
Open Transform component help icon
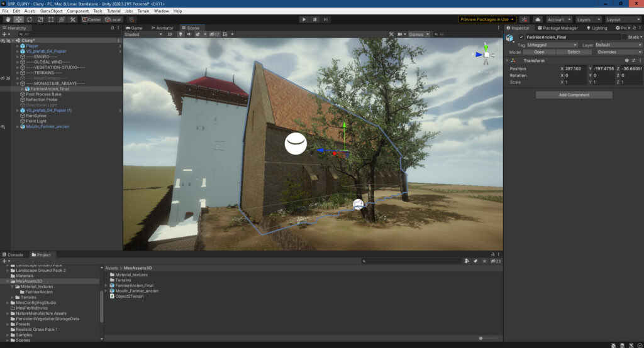627,60
